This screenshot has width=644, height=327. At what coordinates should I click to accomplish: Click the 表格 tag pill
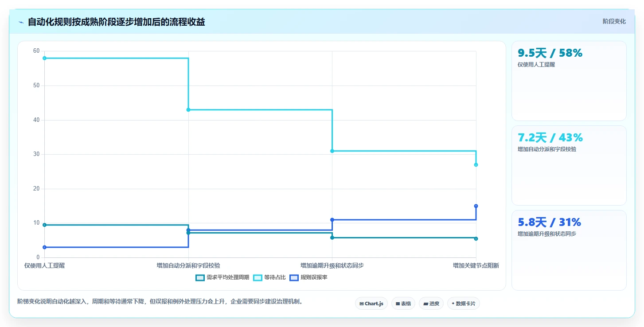[x=403, y=304]
